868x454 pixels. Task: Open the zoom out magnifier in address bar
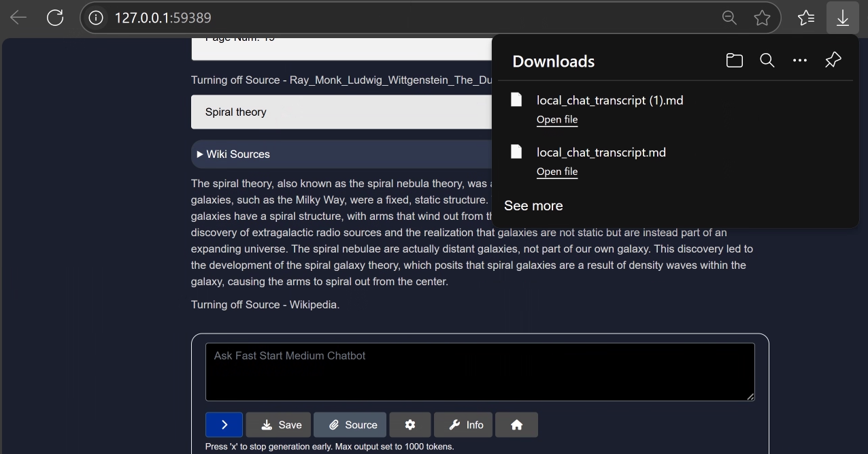[x=729, y=18]
